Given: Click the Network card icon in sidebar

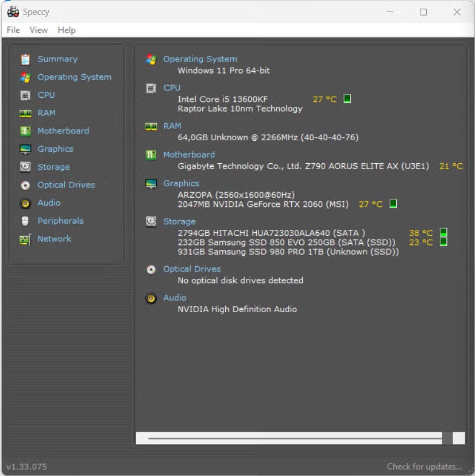Looking at the screenshot, I should [25, 239].
